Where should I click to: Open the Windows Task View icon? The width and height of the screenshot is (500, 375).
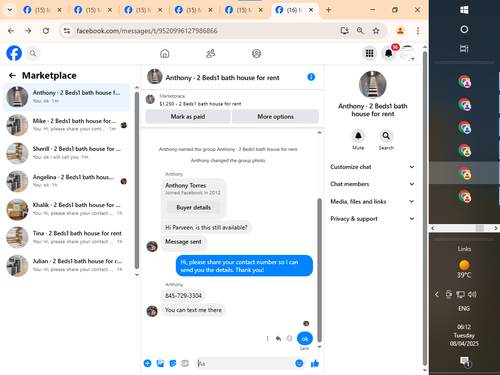click(464, 49)
